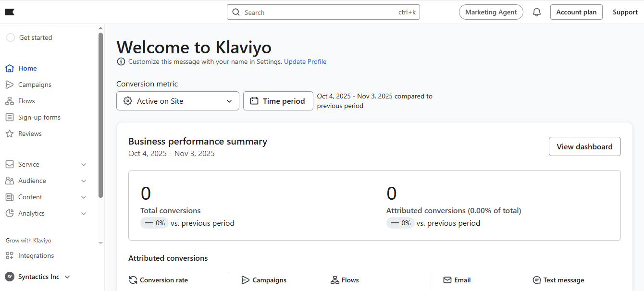Viewport: 644px width, 291px height.
Task: Click the Update Profile link
Action: click(x=305, y=61)
